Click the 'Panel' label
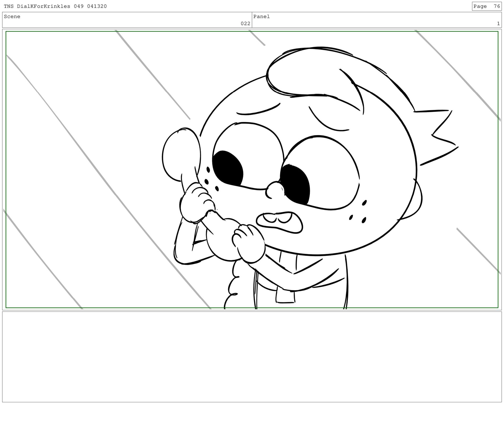The height and width of the screenshot is (422, 504). [261, 17]
